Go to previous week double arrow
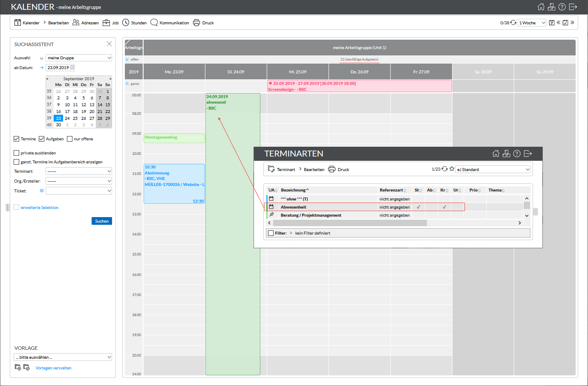This screenshot has height=386, width=588. [x=559, y=23]
